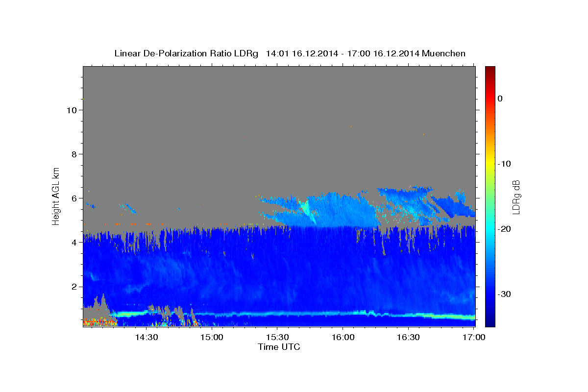Click the dark blue bottom of colorbar

coord(490,322)
